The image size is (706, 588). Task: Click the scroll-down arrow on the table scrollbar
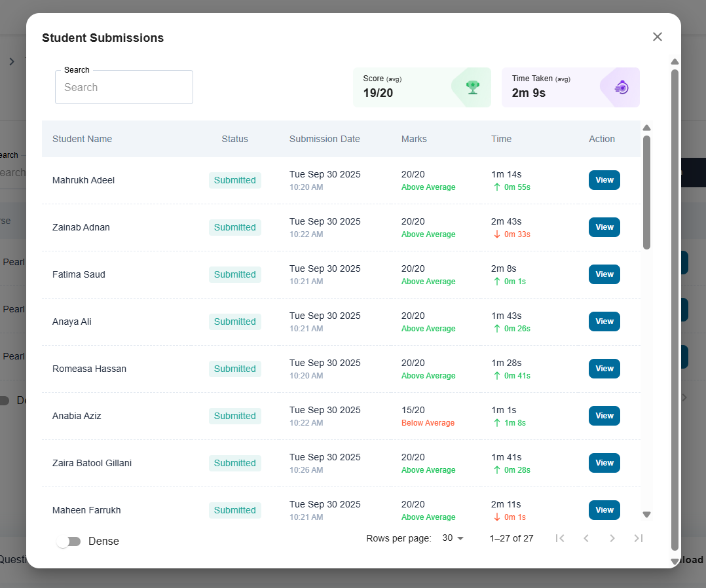(646, 515)
